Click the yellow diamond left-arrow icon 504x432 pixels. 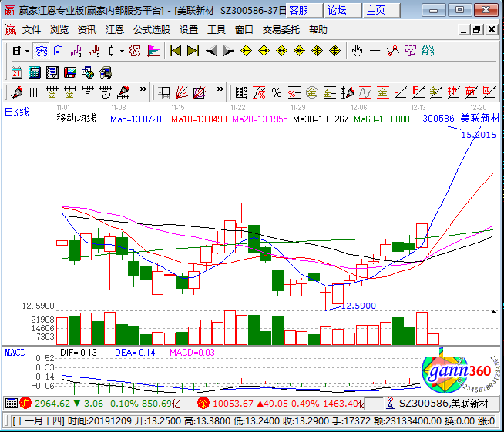click(246, 51)
